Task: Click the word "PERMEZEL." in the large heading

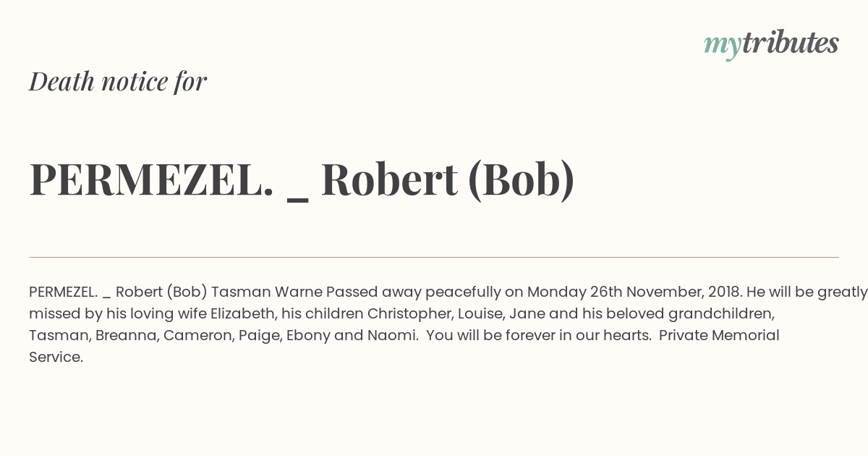Action: click(x=152, y=179)
